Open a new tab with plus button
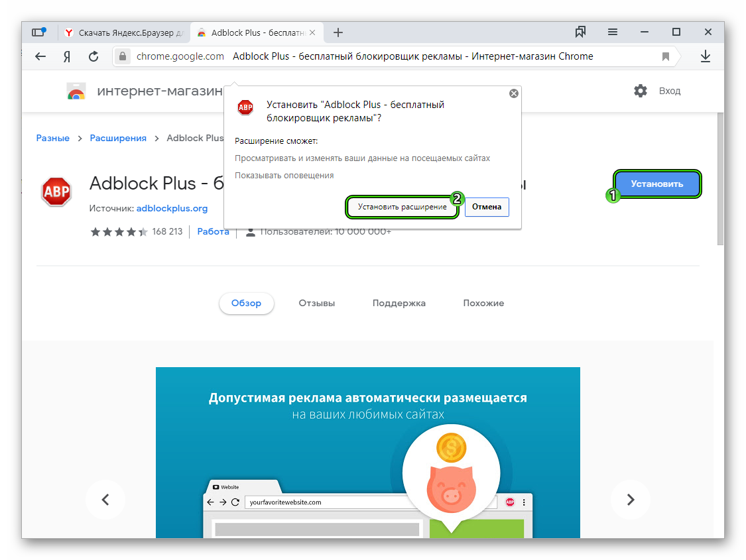The image size is (746, 560). (338, 32)
